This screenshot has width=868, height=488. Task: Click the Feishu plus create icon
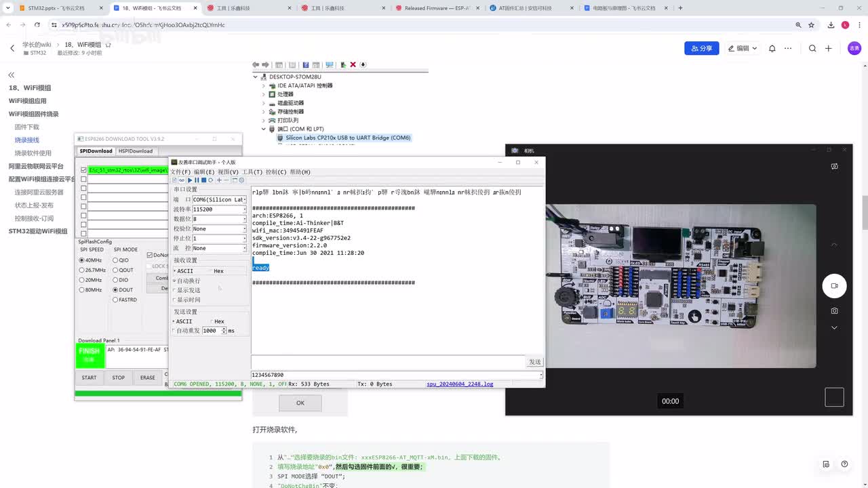pyautogui.click(x=828, y=48)
